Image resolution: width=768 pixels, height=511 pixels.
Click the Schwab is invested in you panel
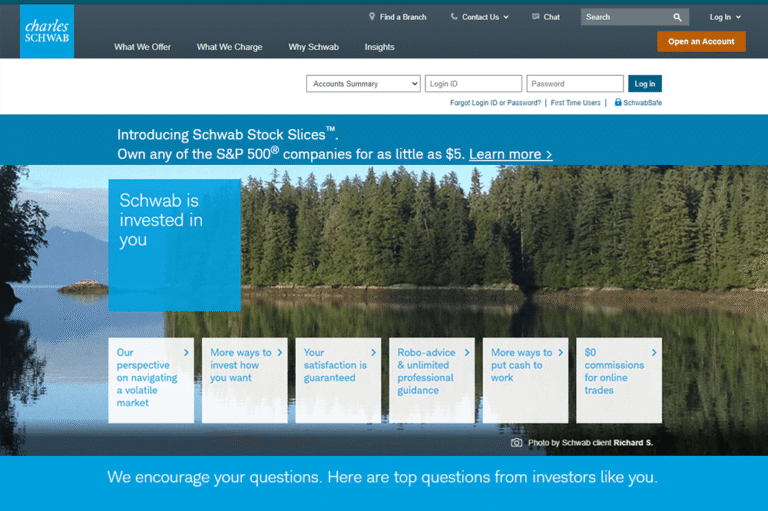click(x=174, y=245)
